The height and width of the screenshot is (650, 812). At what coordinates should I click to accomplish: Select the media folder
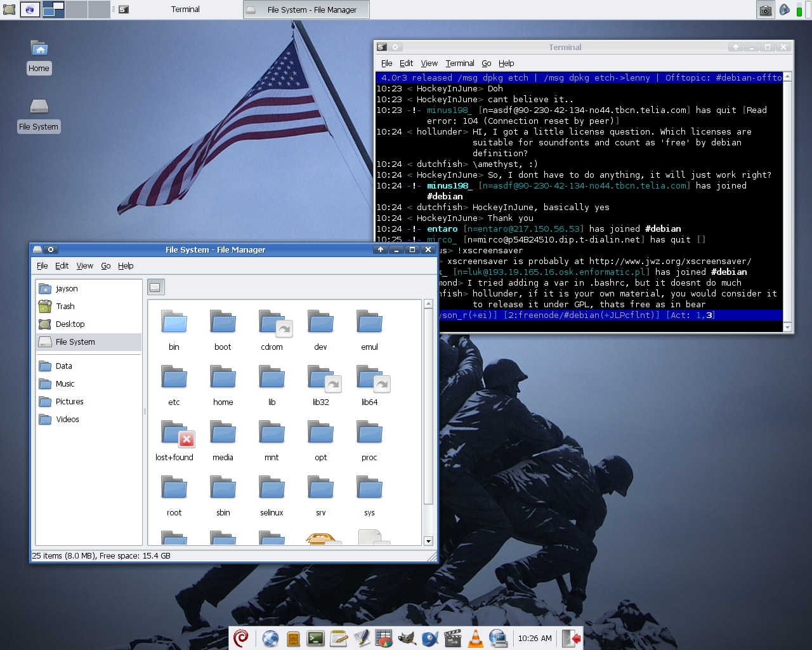coord(223,441)
